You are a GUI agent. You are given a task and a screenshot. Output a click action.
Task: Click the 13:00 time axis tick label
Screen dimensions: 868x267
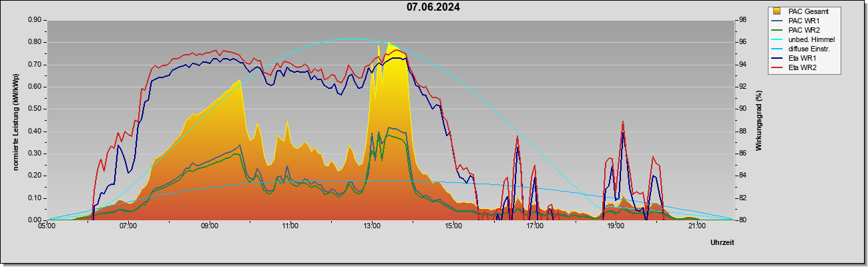[x=372, y=227]
